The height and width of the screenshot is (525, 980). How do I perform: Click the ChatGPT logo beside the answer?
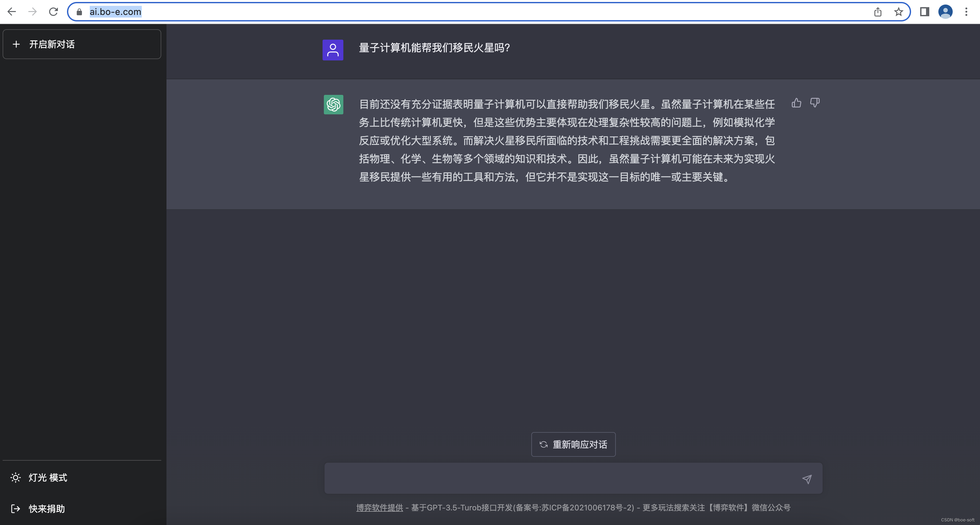coord(333,105)
